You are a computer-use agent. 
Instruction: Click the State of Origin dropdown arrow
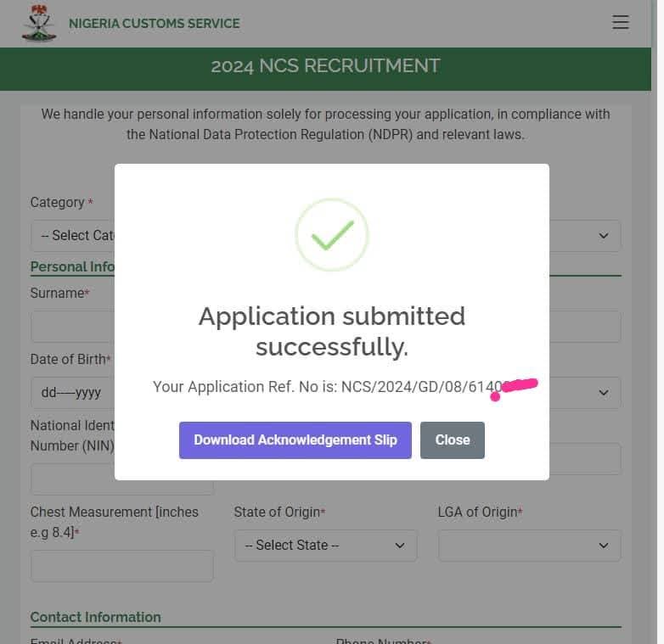point(400,546)
